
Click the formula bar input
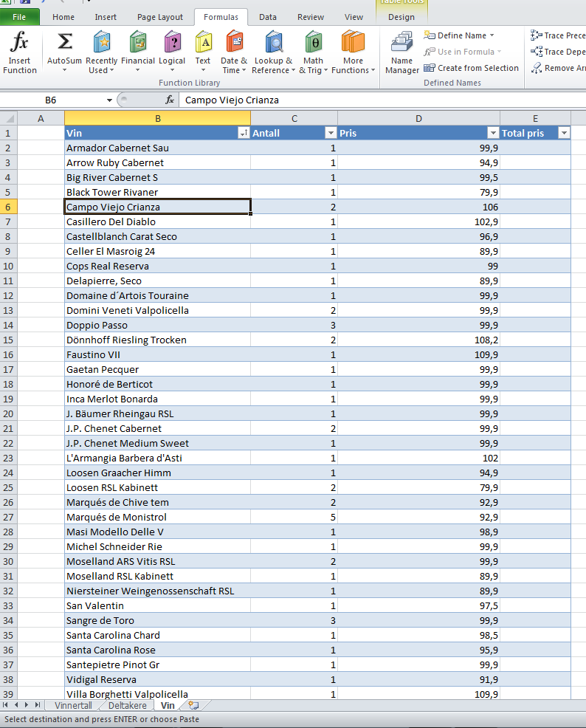coord(383,100)
